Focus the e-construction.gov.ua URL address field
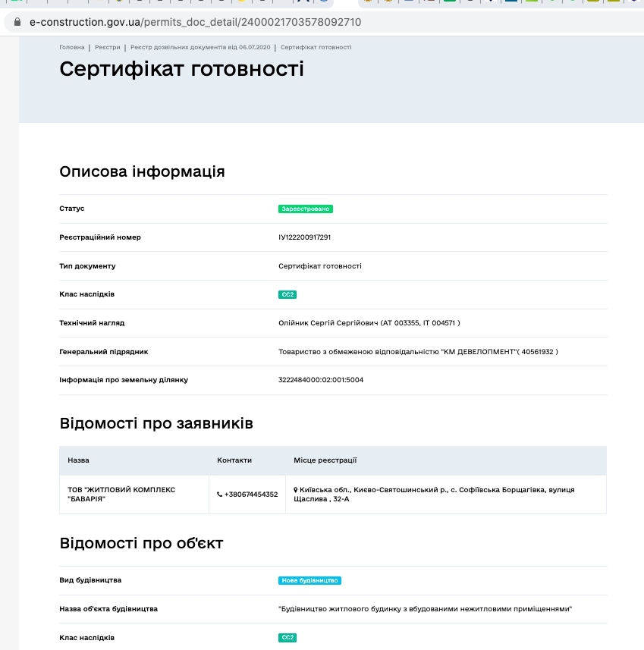644x650 pixels. tap(323, 22)
